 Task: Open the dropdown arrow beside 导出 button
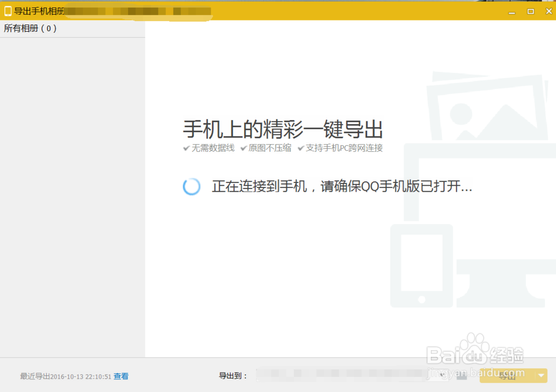tap(541, 376)
